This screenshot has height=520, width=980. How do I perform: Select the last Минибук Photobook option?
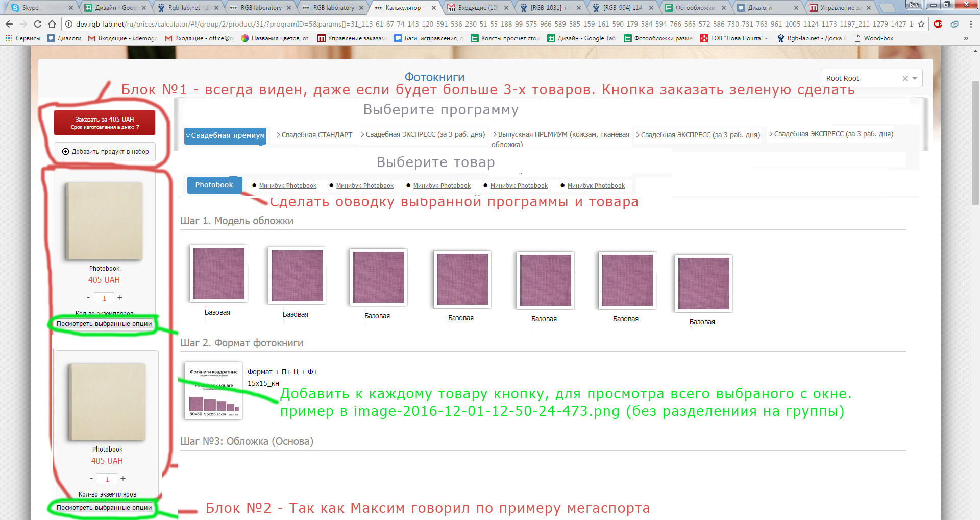[x=596, y=186]
